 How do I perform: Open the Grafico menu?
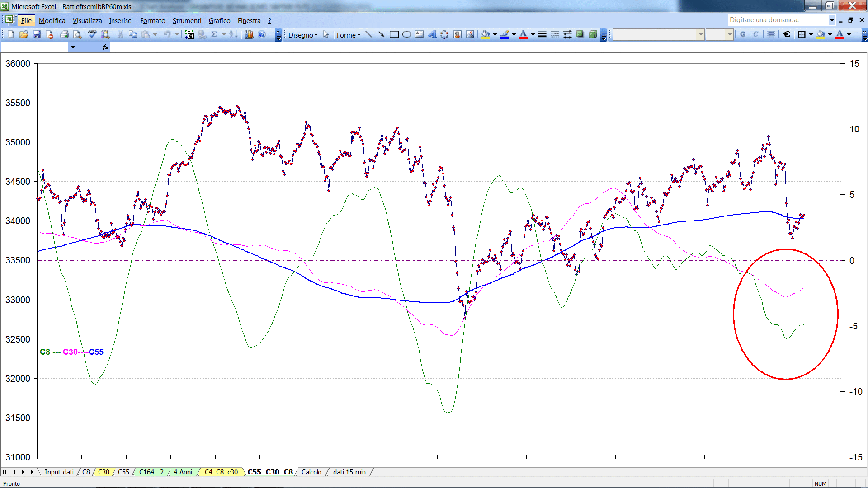pyautogui.click(x=219, y=20)
